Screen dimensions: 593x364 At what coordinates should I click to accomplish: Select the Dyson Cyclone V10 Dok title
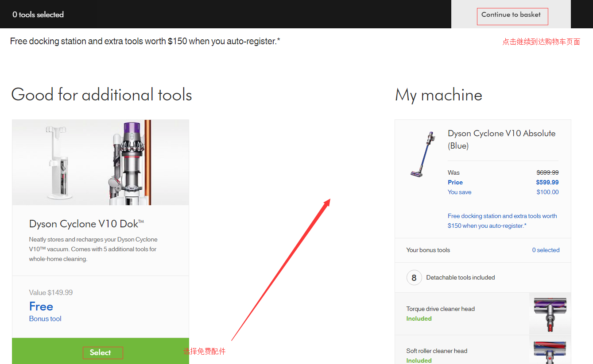point(86,224)
